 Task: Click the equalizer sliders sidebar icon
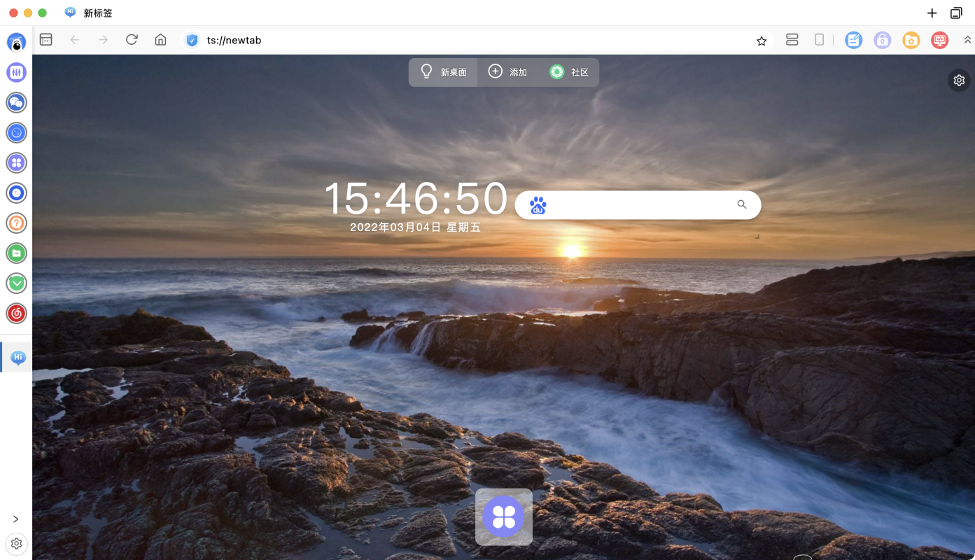16,72
